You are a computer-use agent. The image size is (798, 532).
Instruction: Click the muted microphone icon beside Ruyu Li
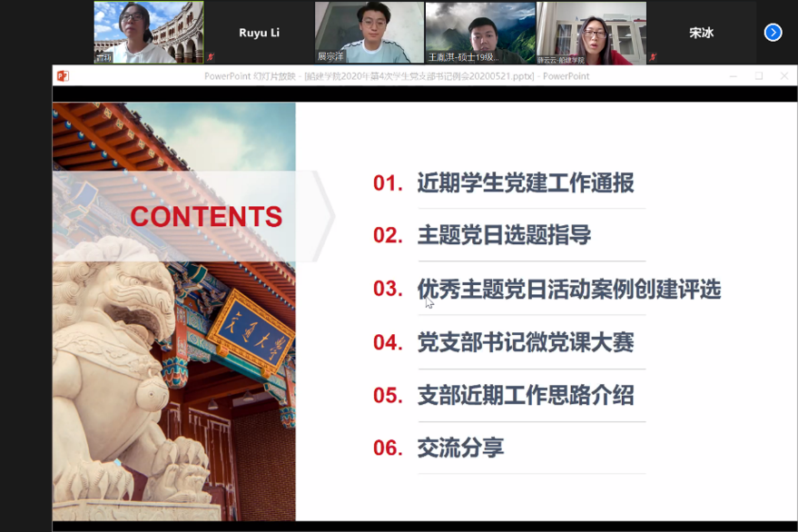coord(210,57)
